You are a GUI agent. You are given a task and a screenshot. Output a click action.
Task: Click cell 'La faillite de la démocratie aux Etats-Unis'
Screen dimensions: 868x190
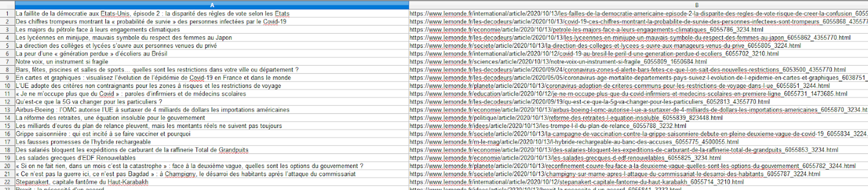click(212, 14)
